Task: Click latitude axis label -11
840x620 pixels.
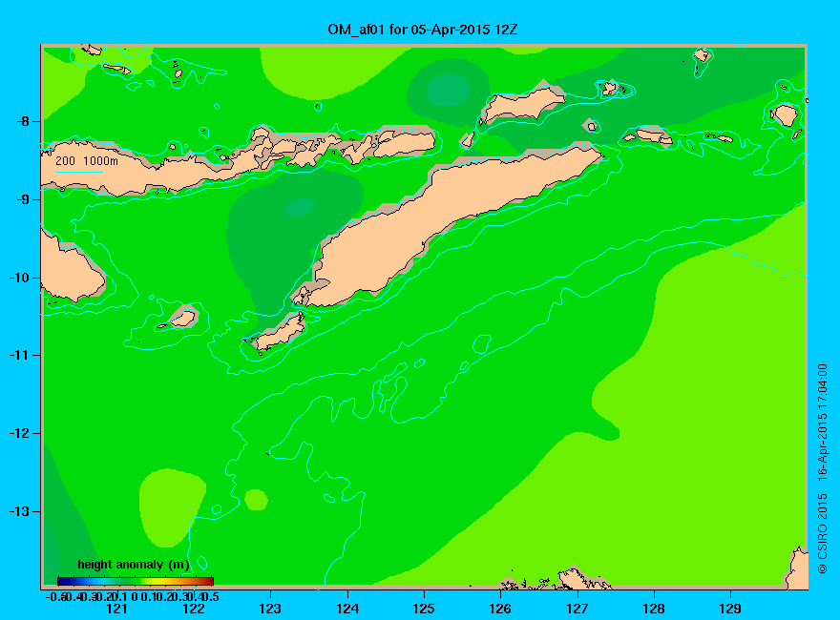Action: [x=19, y=355]
